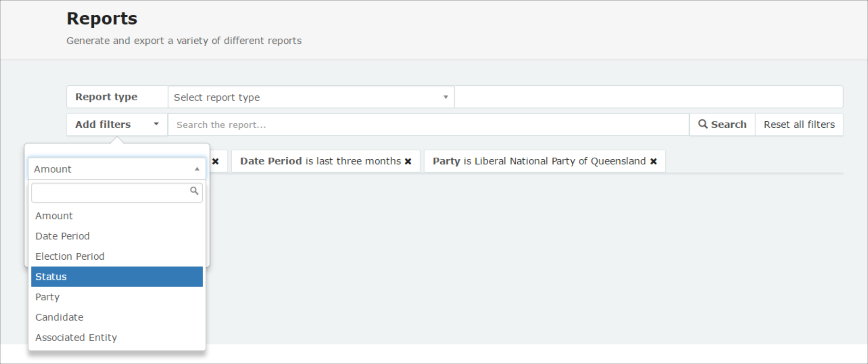Choose Election Period from the filter list
The image size is (868, 364).
tap(117, 256)
